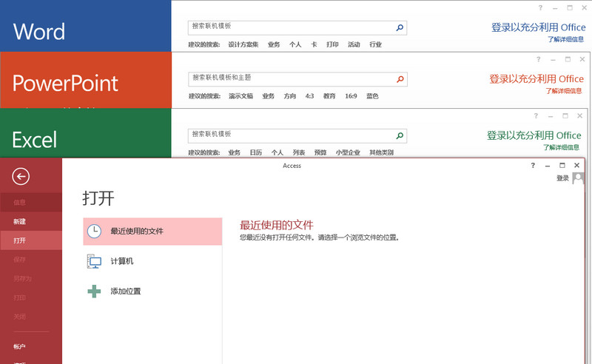Click 方向 suggested search in PowerPoint
Screen dimensions: 592x364
[x=290, y=96]
